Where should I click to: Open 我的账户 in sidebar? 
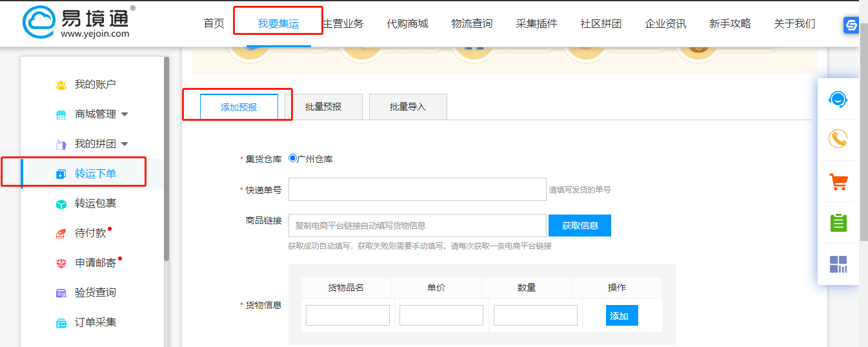click(x=96, y=85)
